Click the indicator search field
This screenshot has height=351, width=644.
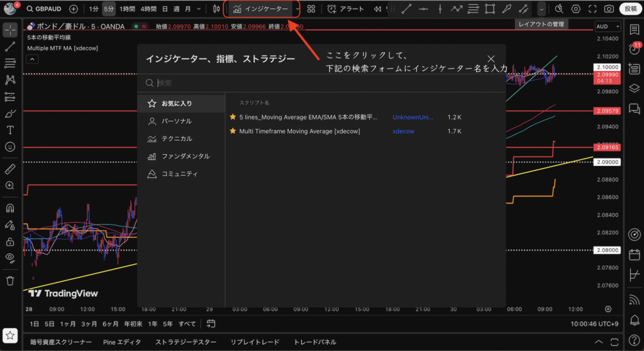(321, 83)
